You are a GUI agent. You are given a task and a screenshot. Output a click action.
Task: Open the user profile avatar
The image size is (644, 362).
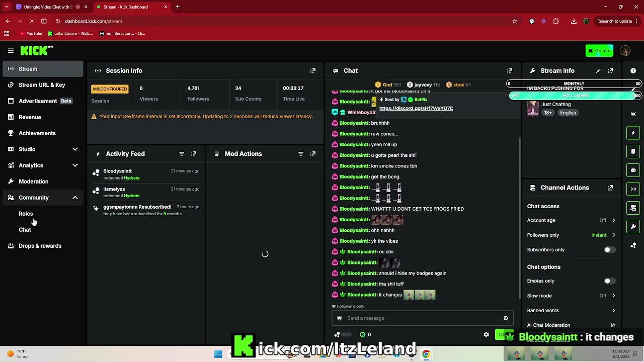(625, 51)
